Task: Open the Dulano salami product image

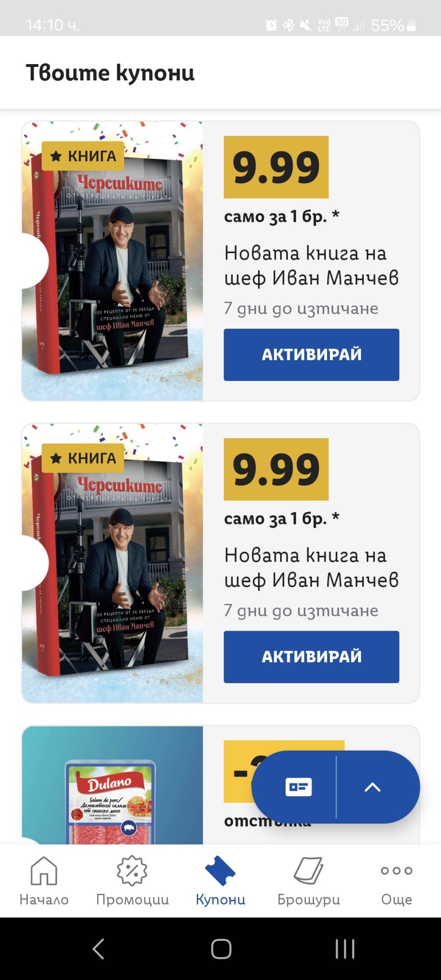Action: point(113,785)
